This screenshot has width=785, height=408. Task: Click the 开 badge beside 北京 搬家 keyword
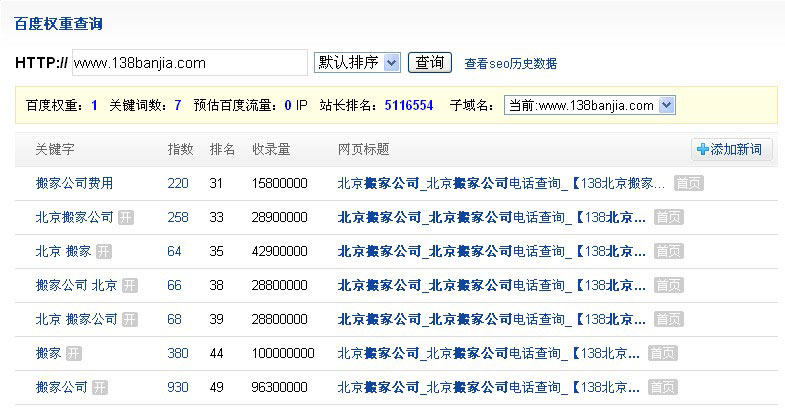[103, 251]
